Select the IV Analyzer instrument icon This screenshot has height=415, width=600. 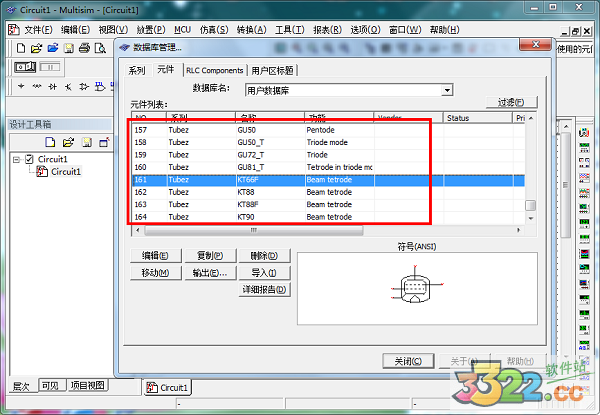(x=584, y=283)
